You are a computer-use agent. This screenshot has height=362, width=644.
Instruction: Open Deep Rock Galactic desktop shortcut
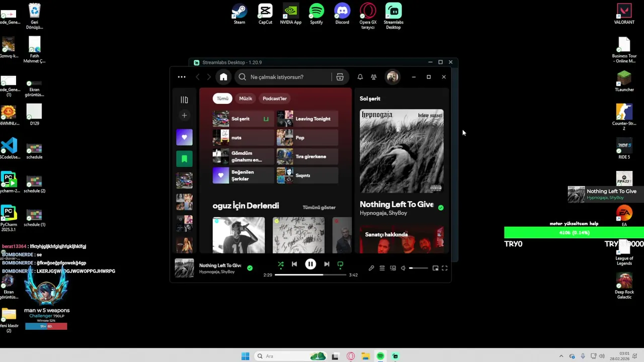pos(624,286)
